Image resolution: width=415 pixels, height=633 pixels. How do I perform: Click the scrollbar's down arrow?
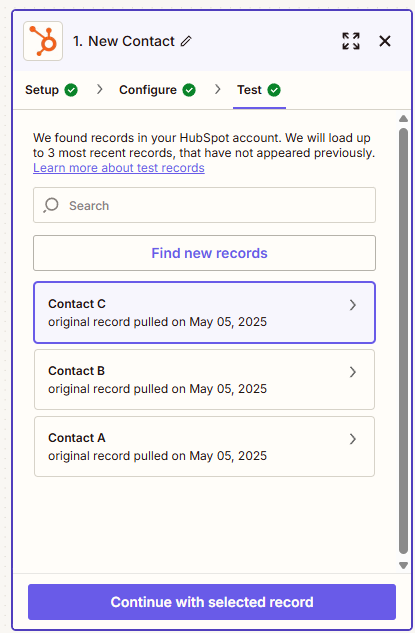403,565
